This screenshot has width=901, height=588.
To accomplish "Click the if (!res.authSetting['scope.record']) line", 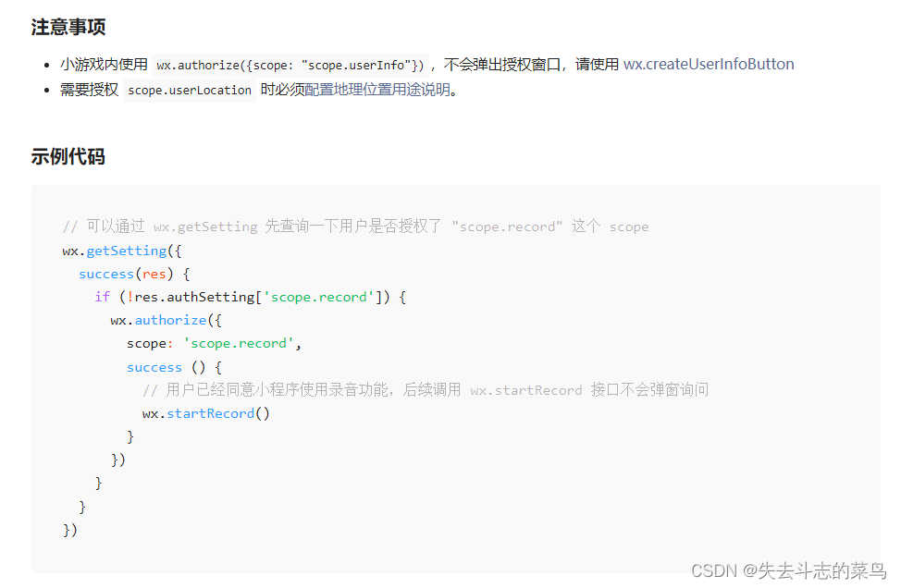I will tap(251, 297).
